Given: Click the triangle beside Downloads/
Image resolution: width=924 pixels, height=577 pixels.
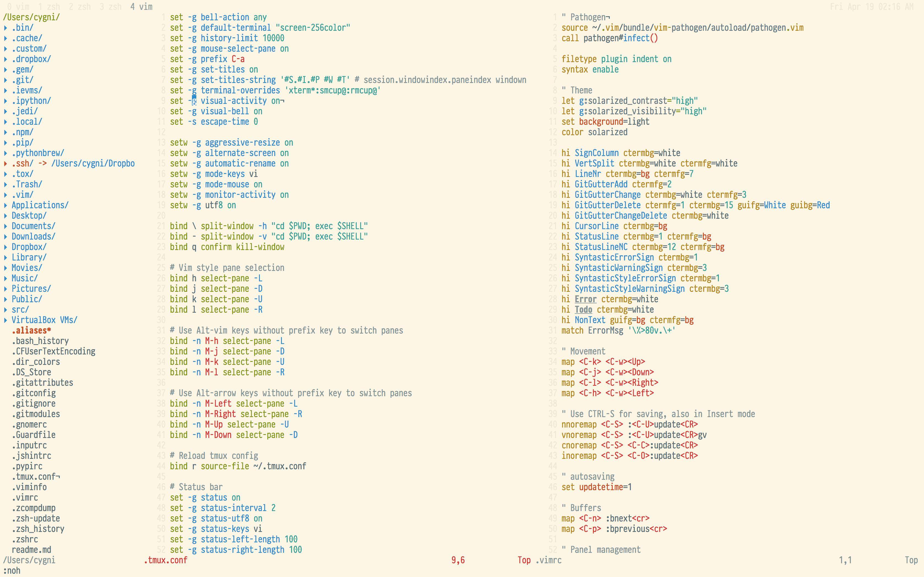Looking at the screenshot, I should (6, 237).
